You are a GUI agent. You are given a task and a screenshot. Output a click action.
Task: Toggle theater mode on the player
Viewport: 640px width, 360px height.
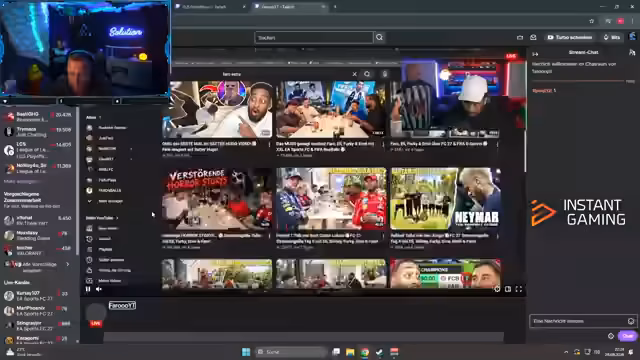pyautogui.click(x=508, y=289)
